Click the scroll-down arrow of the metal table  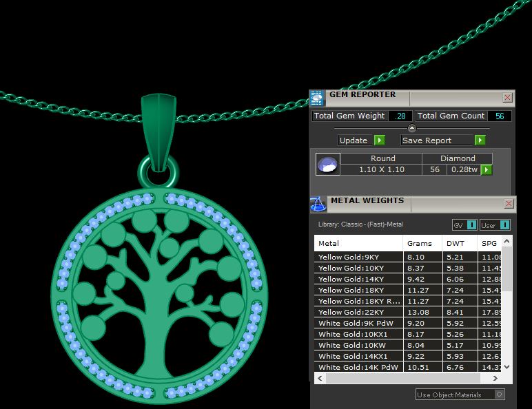coord(507,366)
